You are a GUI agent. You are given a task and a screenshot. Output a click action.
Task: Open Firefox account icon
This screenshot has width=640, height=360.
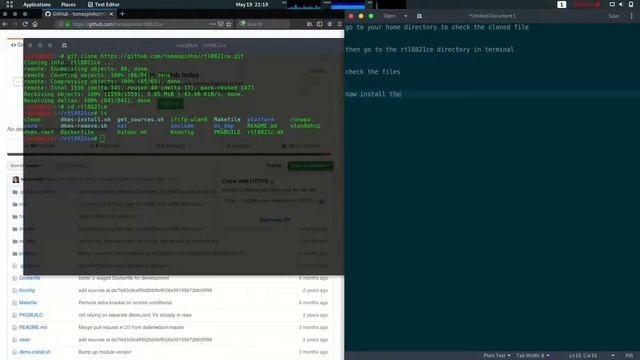click(330, 24)
